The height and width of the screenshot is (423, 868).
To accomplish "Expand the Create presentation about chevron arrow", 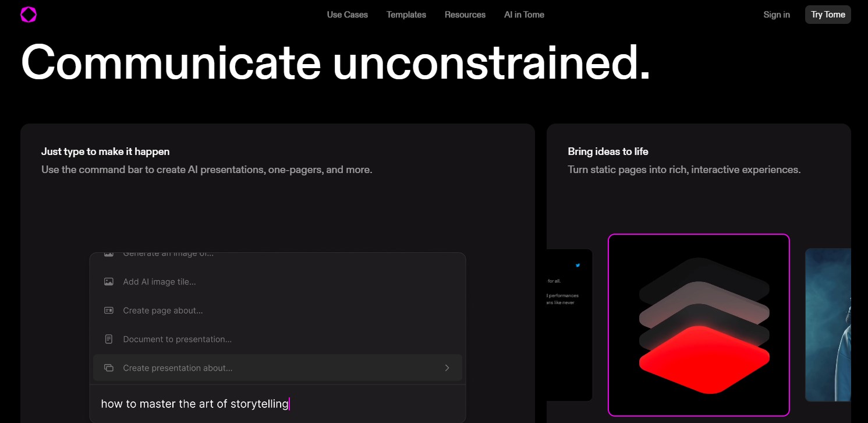I will (x=447, y=368).
